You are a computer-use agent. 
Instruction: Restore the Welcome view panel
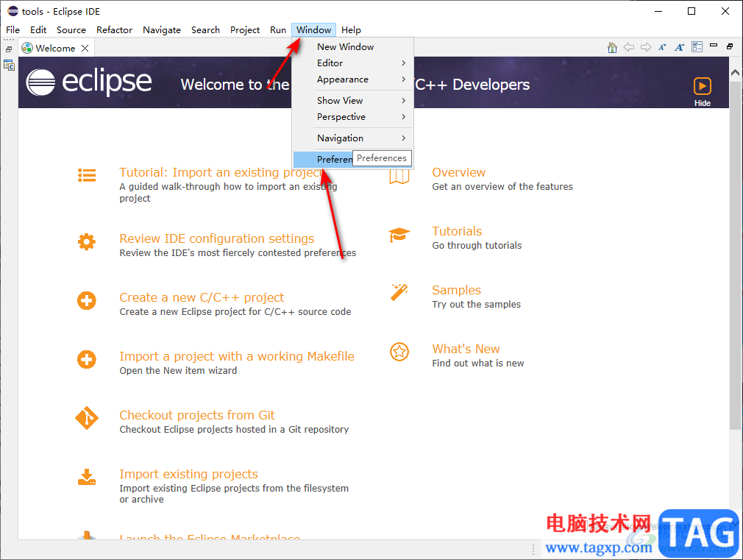(x=730, y=46)
